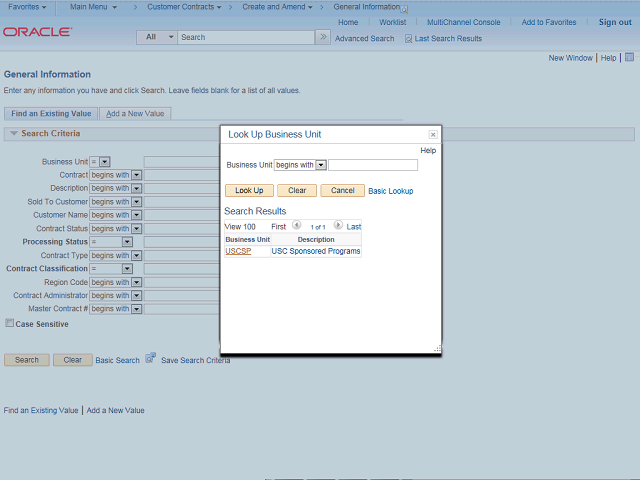The width and height of the screenshot is (640, 480).
Task: Open the Contract Status operator dropdown
Action: click(137, 229)
